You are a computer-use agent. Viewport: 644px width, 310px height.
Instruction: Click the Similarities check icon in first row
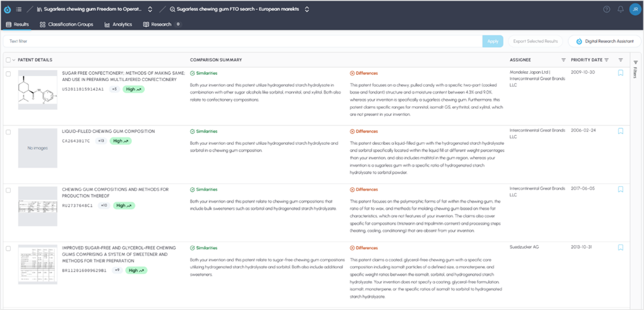click(192, 73)
